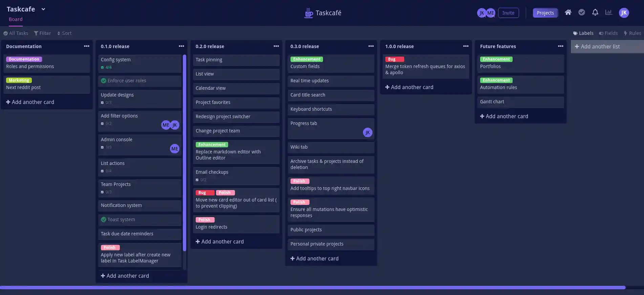Add another card in Documentation list
Image resolution: width=644 pixels, height=295 pixels.
30,102
